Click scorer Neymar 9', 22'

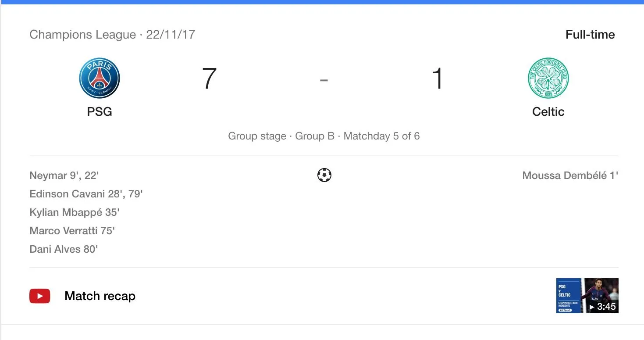64,175
